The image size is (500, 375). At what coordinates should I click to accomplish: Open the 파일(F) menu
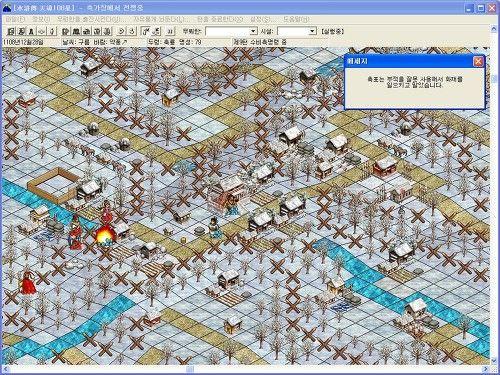[x=15, y=19]
